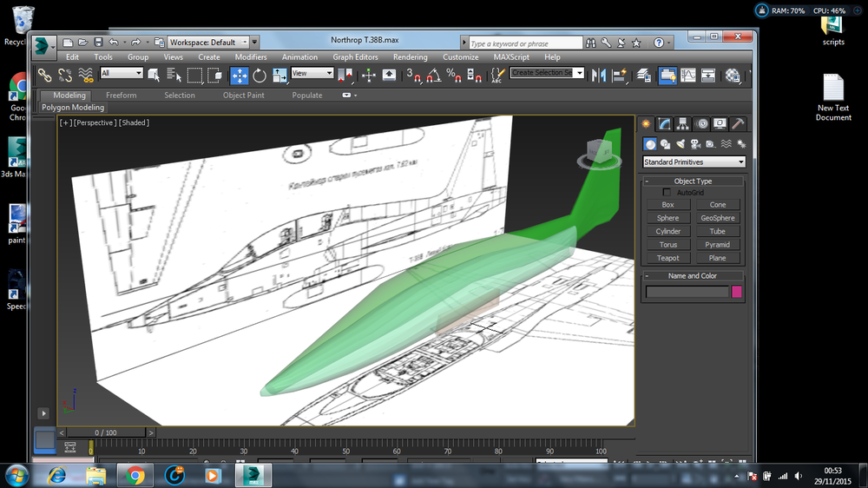Click the Select and Rotate tool
The width and height of the screenshot is (868, 488).
260,76
